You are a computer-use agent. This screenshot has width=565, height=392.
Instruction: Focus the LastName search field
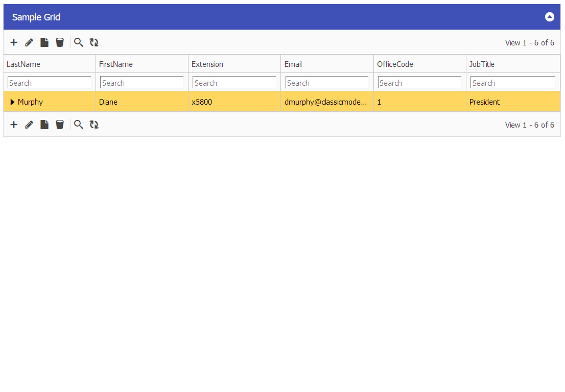coord(49,83)
